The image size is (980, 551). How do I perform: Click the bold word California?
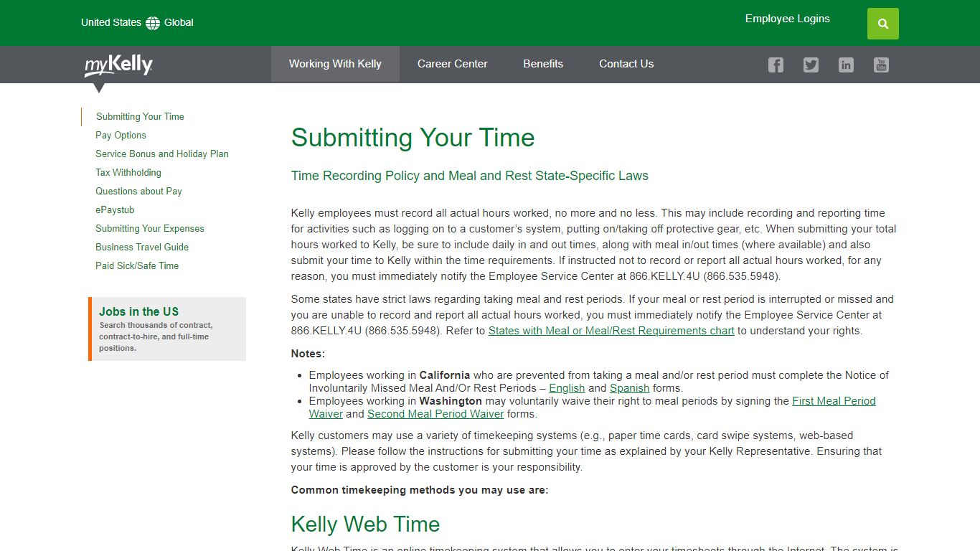pyautogui.click(x=445, y=375)
